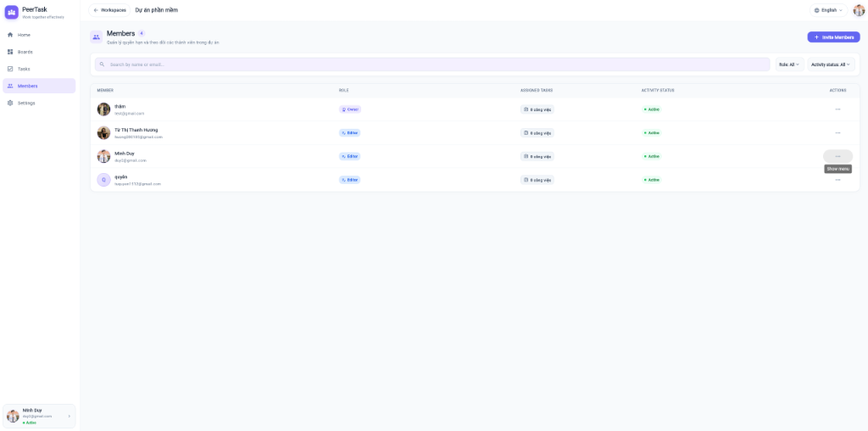Image resolution: width=868 pixels, height=431 pixels.
Task: Click the email under Từ Thị Thanh Hương
Action: [138, 137]
